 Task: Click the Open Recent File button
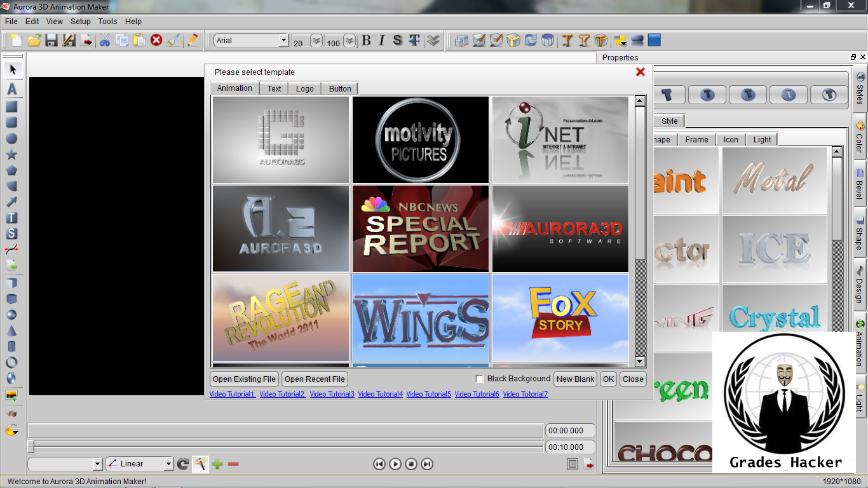coord(315,379)
